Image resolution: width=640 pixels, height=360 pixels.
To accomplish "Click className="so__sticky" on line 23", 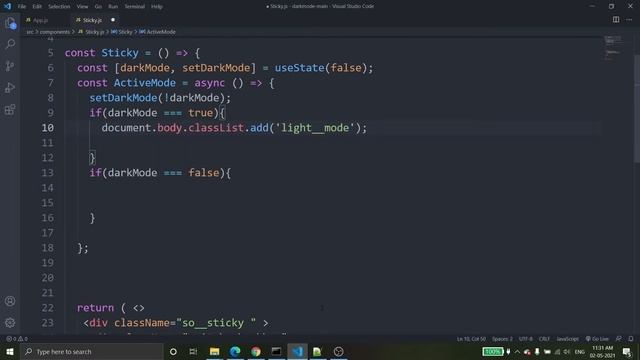I will click(185, 323).
